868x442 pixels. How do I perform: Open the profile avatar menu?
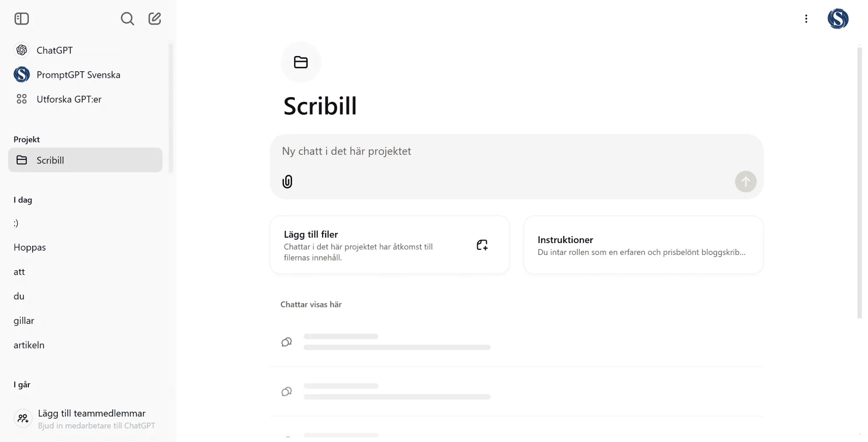838,19
